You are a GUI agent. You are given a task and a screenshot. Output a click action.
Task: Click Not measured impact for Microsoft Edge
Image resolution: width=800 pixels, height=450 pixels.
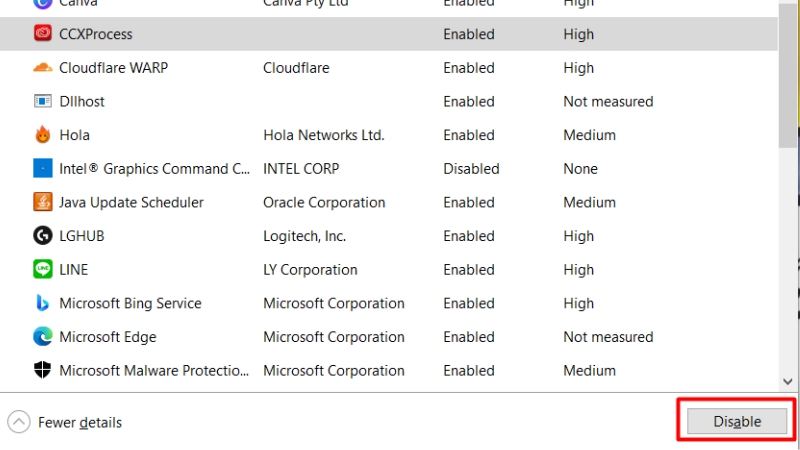(x=608, y=337)
